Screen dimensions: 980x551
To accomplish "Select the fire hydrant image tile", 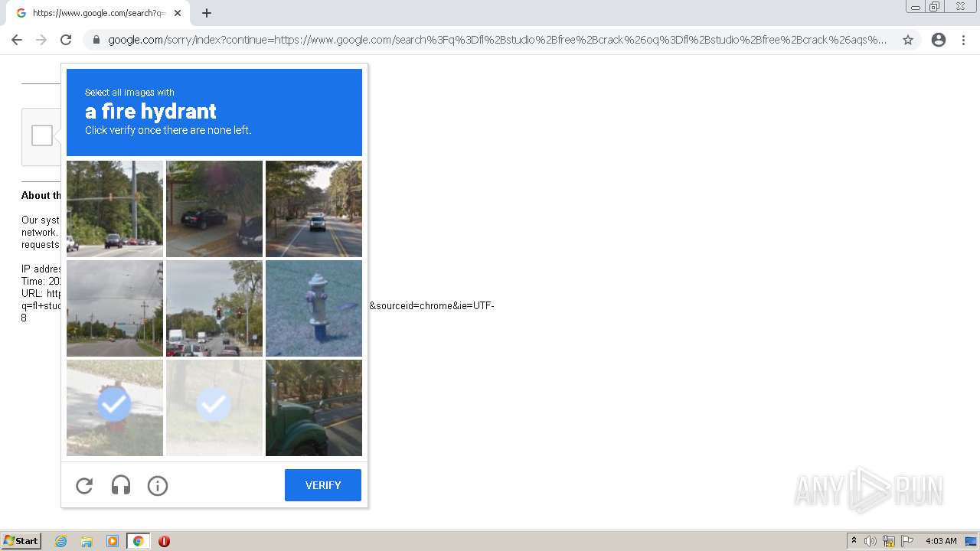I will tap(314, 308).
